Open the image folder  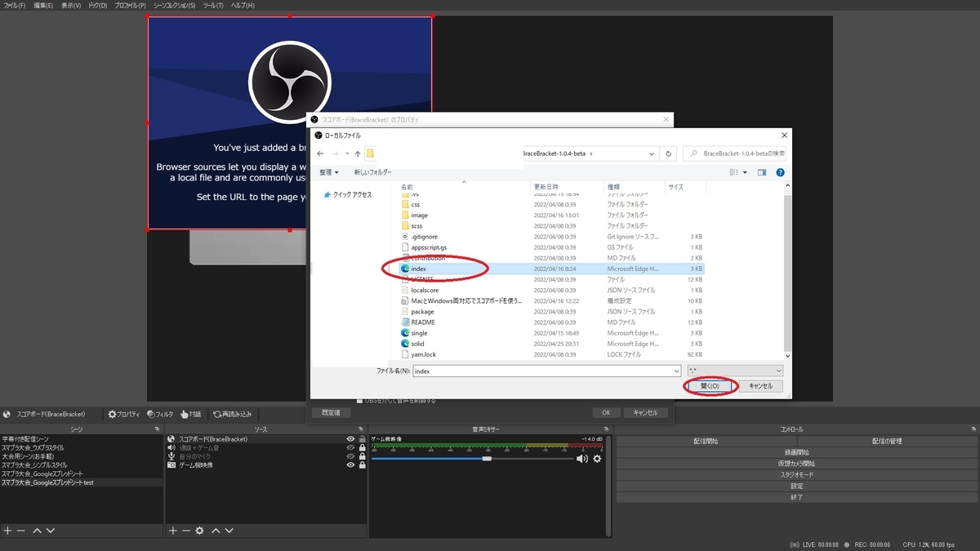pyautogui.click(x=551, y=216)
